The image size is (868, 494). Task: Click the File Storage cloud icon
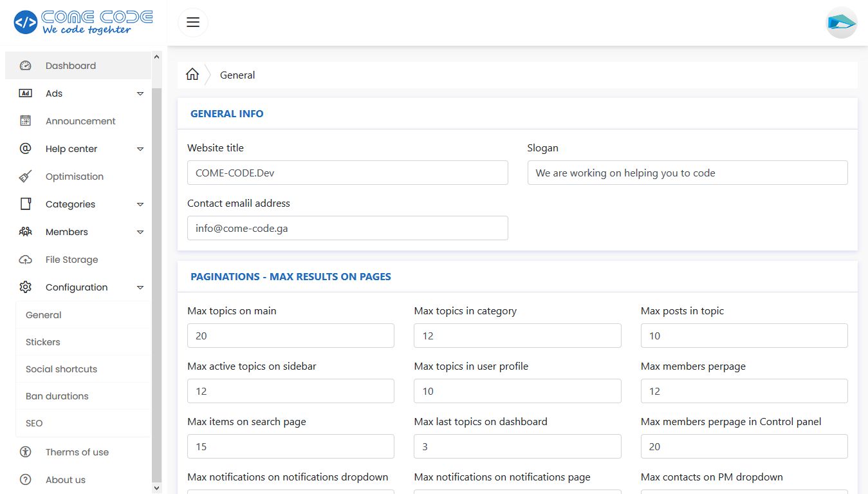point(26,260)
